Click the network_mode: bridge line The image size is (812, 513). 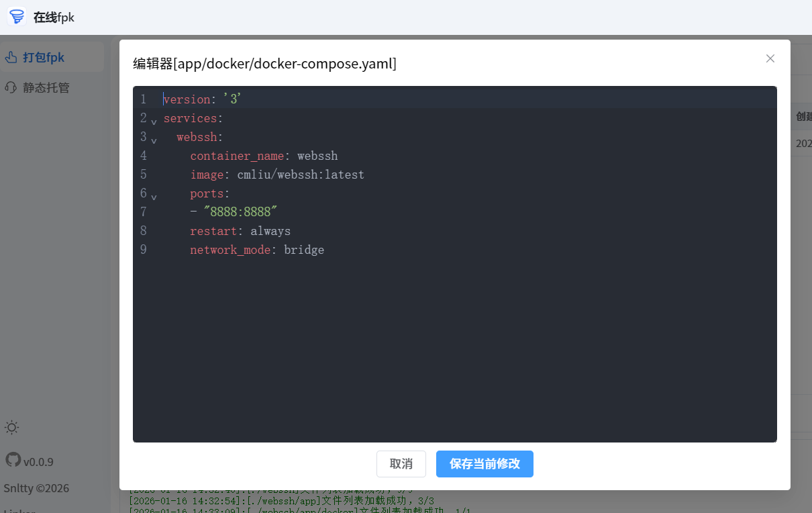pyautogui.click(x=256, y=250)
